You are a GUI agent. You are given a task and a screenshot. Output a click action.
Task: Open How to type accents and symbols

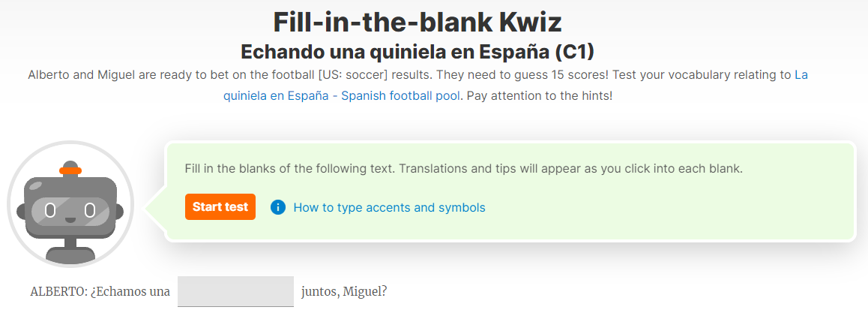[389, 207]
